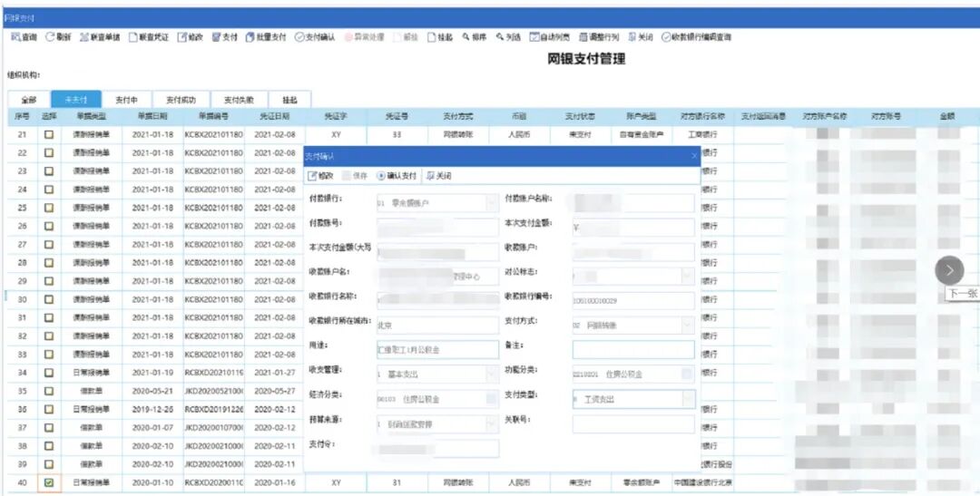Check the checkbox in row 34
The width and height of the screenshot is (980, 496).
(49, 373)
